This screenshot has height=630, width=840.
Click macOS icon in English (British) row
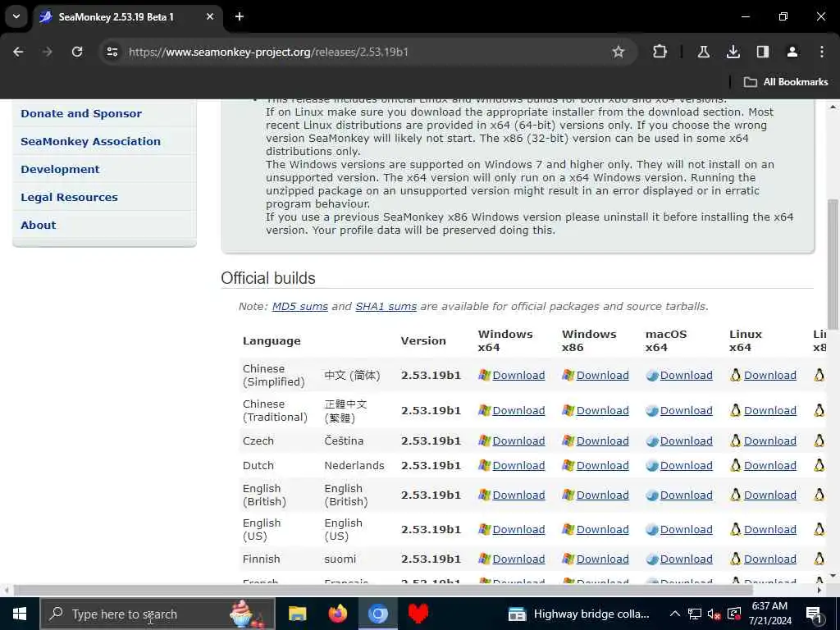coord(652,495)
